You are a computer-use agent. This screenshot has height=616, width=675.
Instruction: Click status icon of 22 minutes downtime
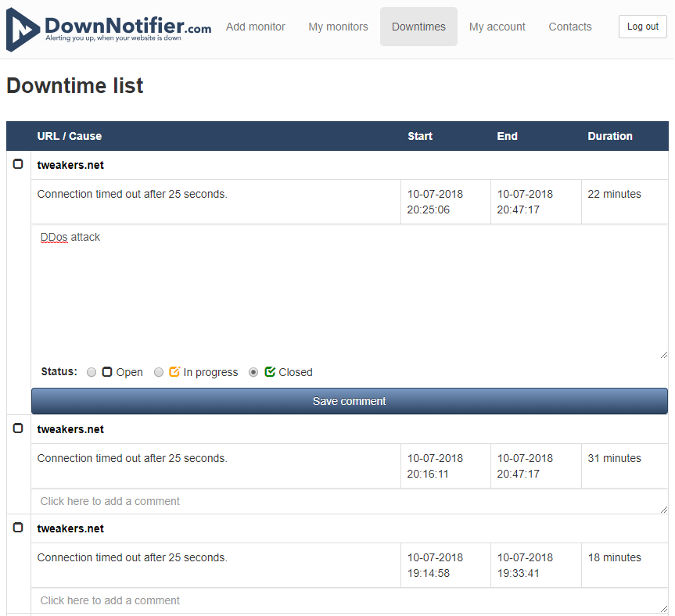tap(18, 164)
